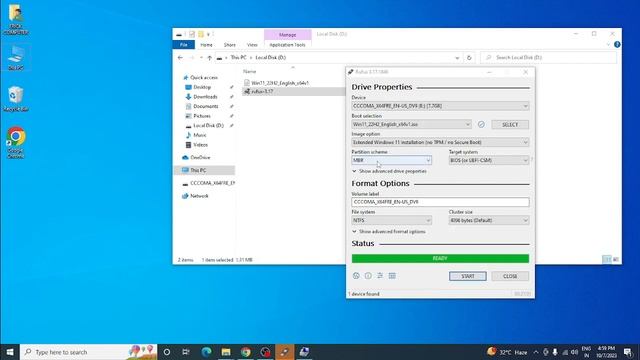Click This PC in address breadcrumb
The image size is (640, 360).
pyautogui.click(x=238, y=58)
